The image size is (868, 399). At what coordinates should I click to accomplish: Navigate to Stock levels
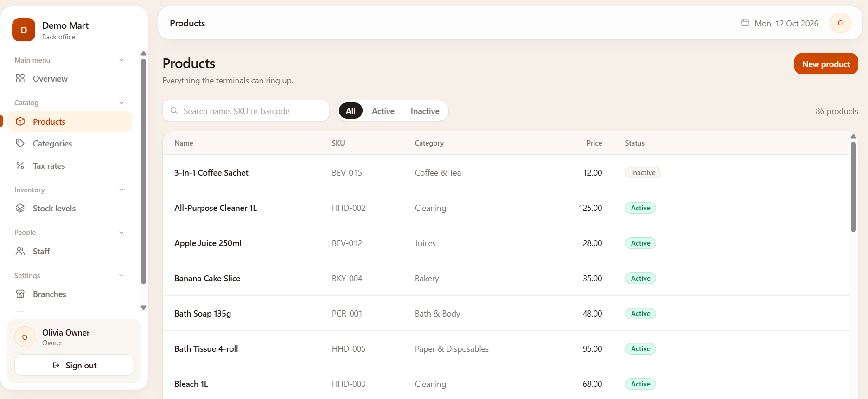pyautogui.click(x=70, y=209)
